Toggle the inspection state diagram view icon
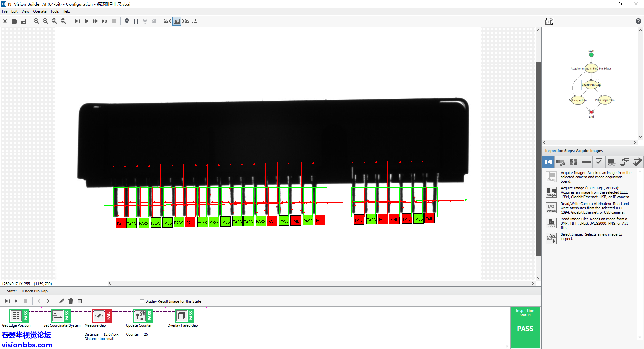The height and width of the screenshot is (349, 644). [x=549, y=21]
